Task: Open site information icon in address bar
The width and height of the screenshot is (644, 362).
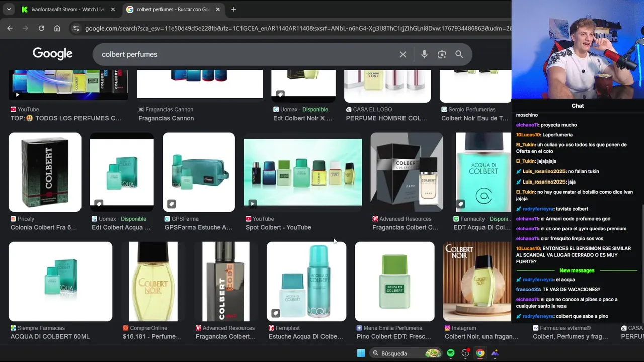Action: point(76,28)
